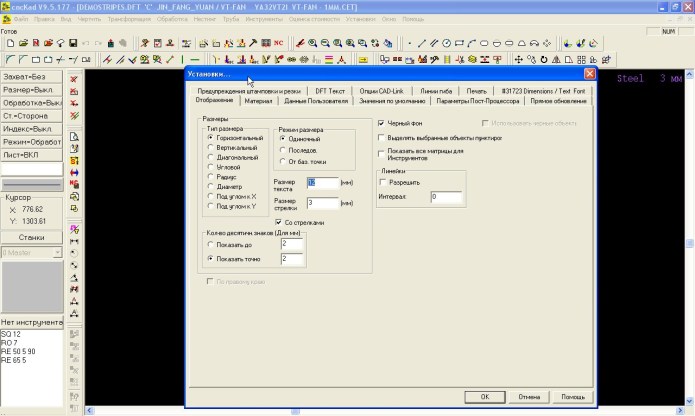
Task: Click the Save floppy disk icon
Action: pos(73,43)
